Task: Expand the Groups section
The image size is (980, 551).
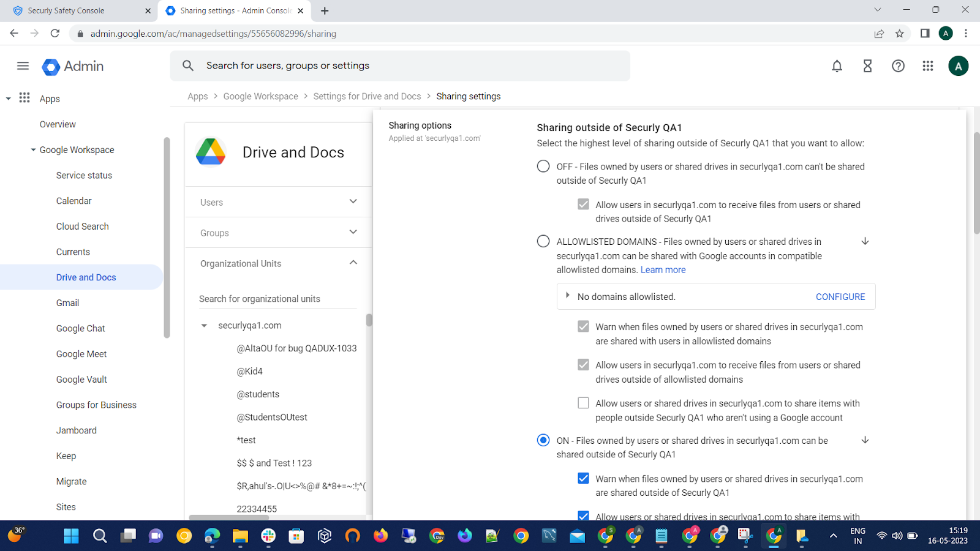Action: [353, 232]
